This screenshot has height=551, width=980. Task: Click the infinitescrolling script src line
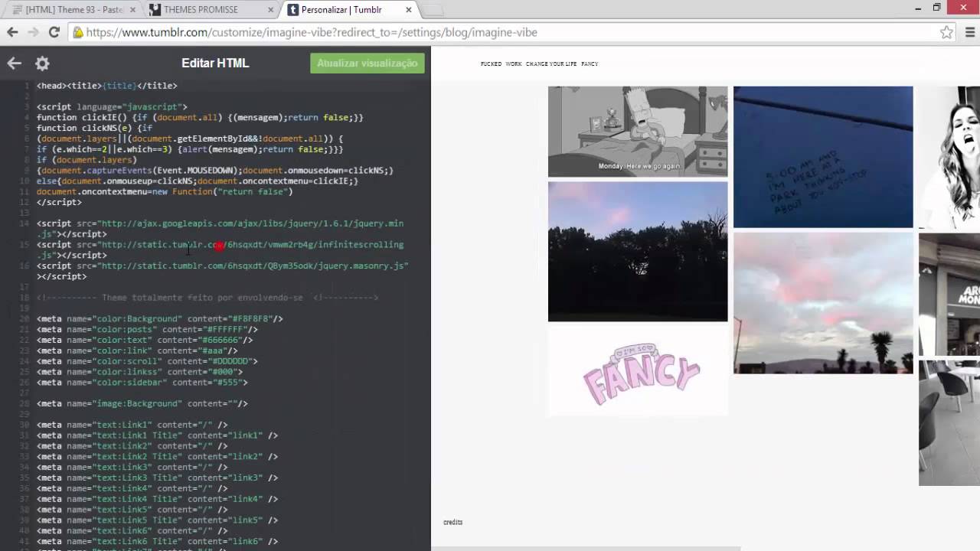(220, 249)
